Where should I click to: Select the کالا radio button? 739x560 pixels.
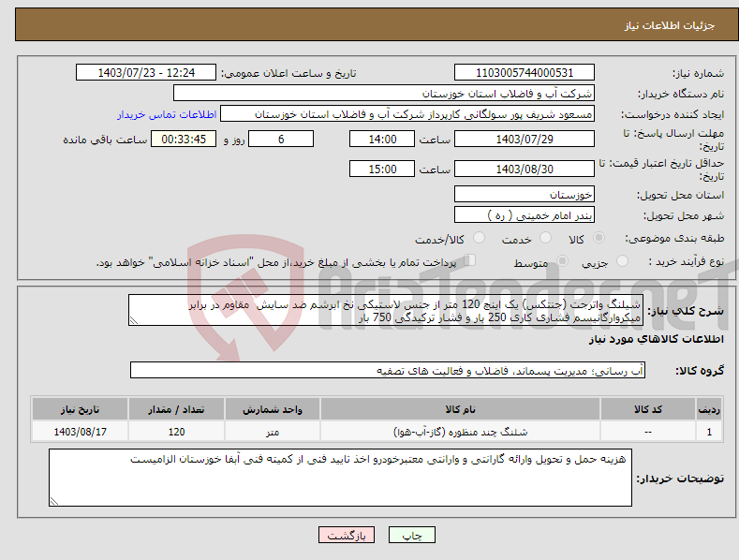(599, 238)
